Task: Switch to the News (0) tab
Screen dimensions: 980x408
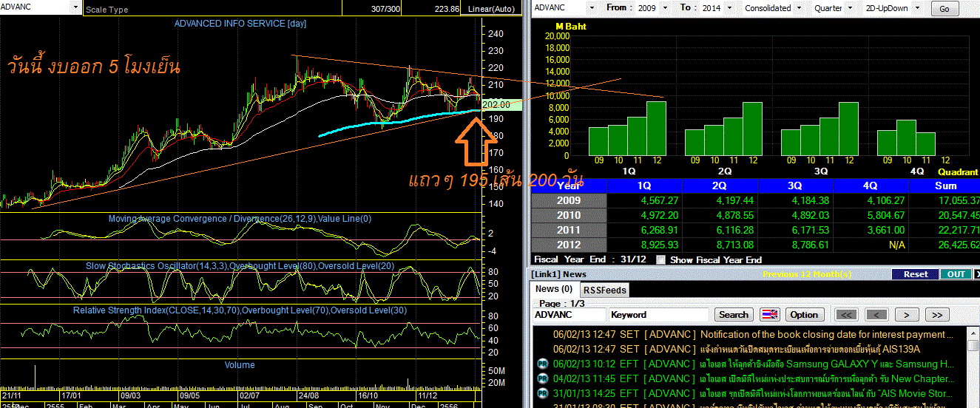Action: [x=554, y=289]
